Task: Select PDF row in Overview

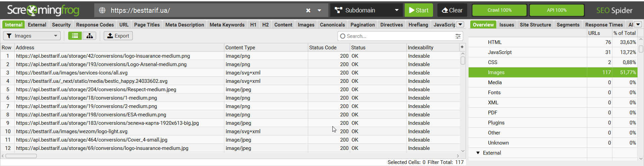Action: coord(553,112)
